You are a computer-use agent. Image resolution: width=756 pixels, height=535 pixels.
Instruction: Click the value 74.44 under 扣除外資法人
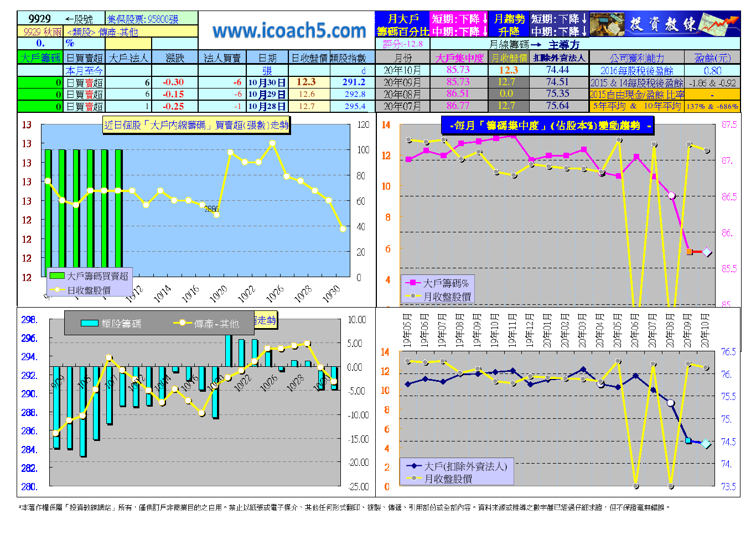click(557, 70)
